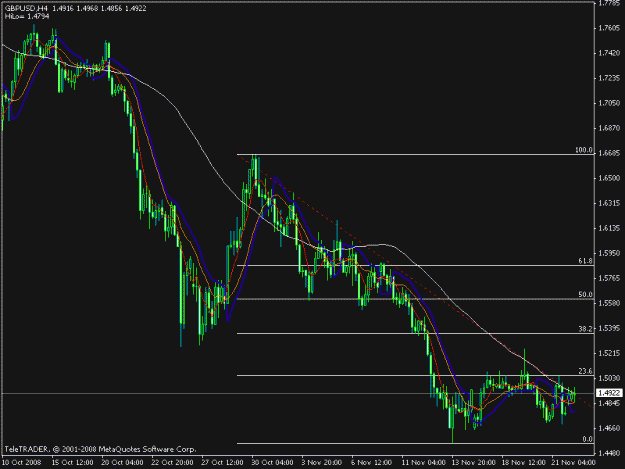Select the 0.0 Fibonacci level label
Screen dimensions: 625x469
(588, 439)
